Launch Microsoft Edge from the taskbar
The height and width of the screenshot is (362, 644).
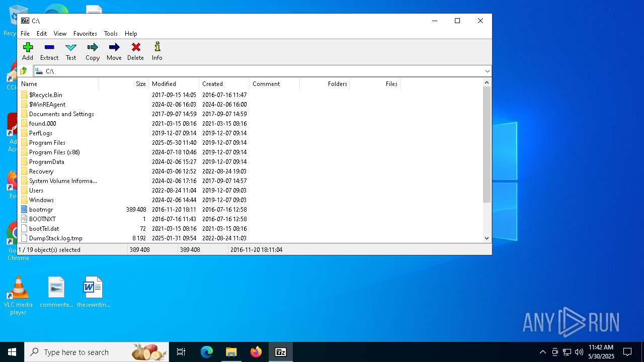[x=207, y=352]
